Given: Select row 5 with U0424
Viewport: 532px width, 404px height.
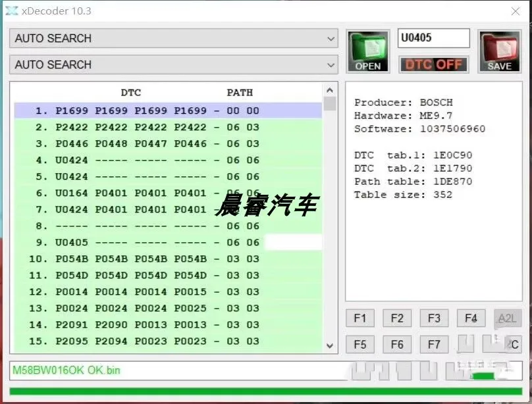Looking at the screenshot, I should (168, 176).
